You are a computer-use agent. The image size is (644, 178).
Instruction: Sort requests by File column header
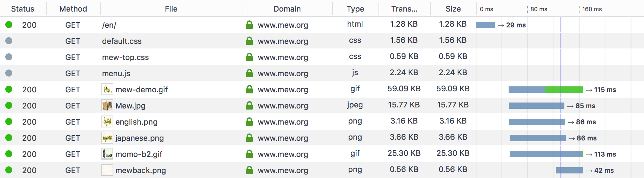171,9
